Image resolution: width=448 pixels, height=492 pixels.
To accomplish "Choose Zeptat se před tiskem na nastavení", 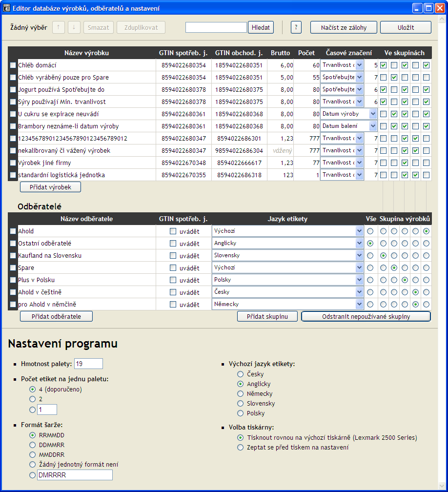I will click(x=240, y=448).
